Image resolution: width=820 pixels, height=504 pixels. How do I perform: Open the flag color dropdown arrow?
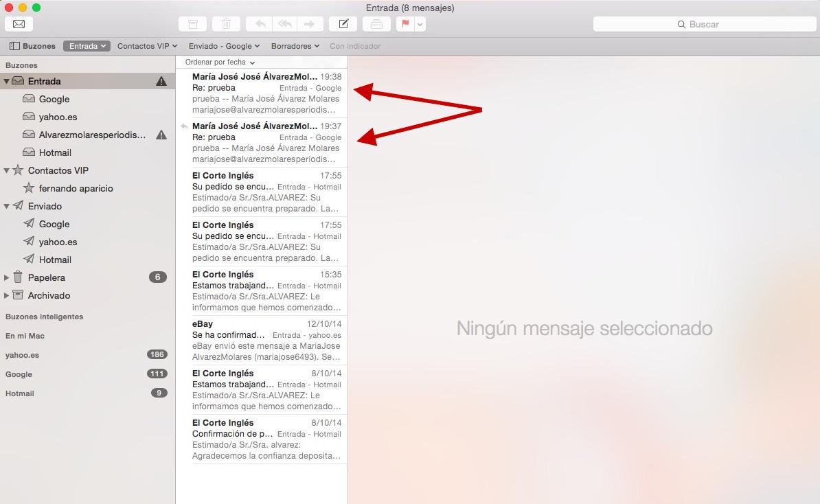click(x=420, y=24)
